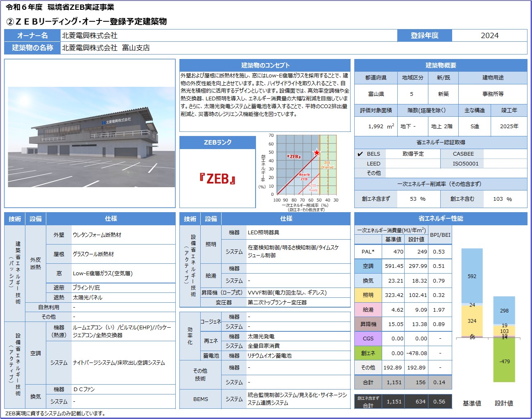This screenshot has width=532, height=419.
Task: Click the registration year 2024 value
Action: pos(489,36)
